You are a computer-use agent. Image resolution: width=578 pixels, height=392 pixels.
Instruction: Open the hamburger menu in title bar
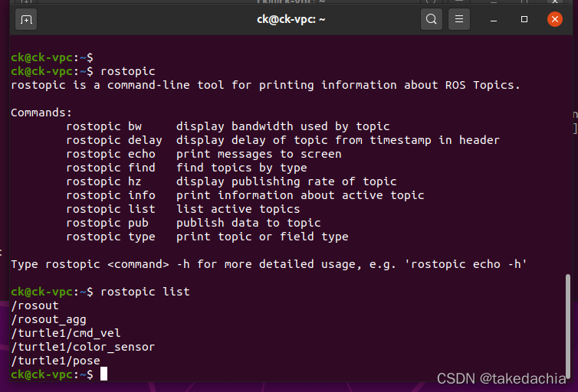click(x=459, y=19)
